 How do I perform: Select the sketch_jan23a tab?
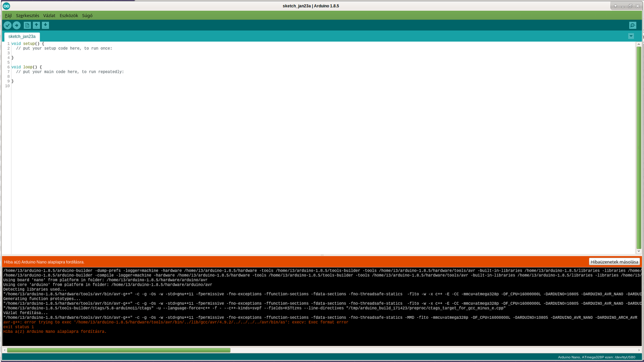(22, 37)
